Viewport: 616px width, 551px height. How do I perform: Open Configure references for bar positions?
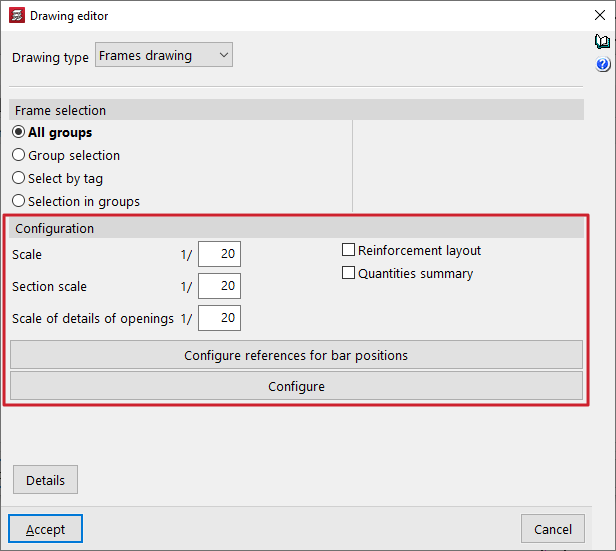pos(296,355)
